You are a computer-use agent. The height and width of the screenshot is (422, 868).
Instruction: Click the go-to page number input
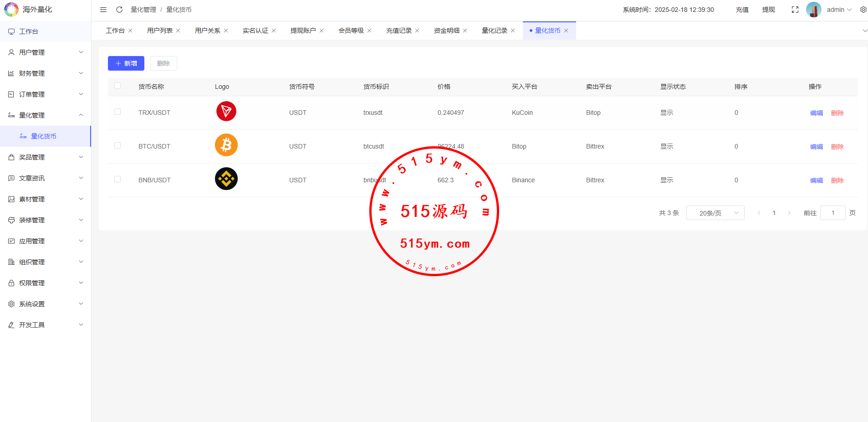click(x=832, y=213)
